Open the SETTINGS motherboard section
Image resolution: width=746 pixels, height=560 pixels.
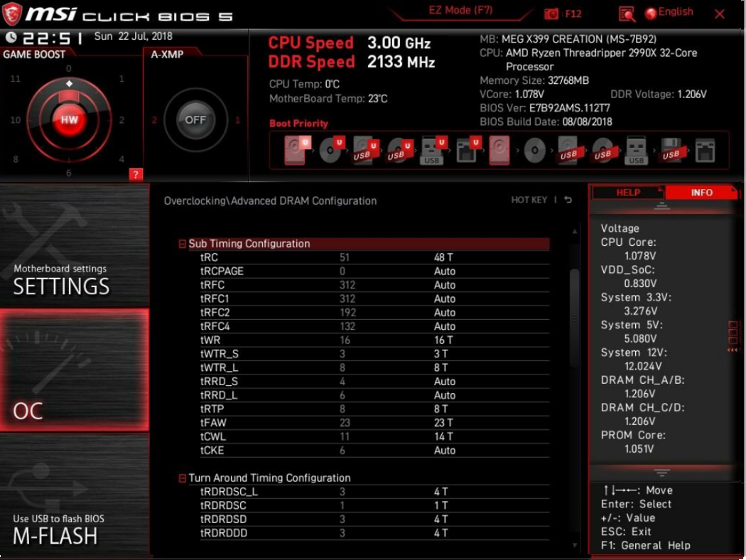coord(75,245)
